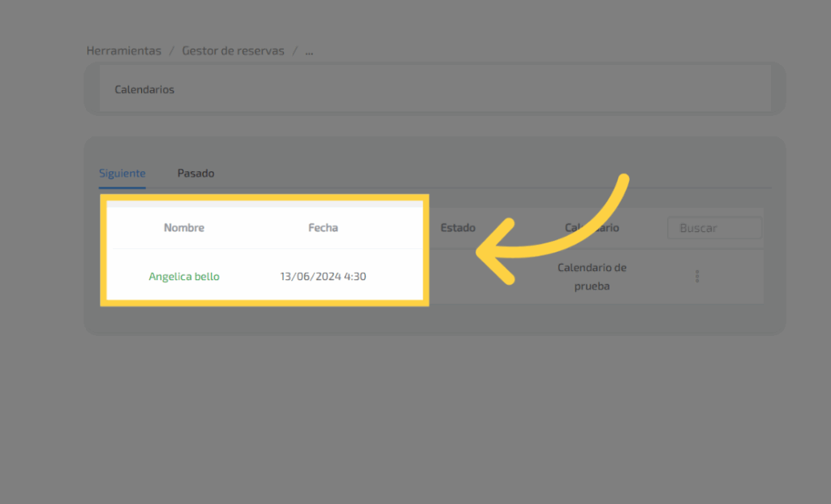This screenshot has height=504, width=831.
Task: Sort by the Nombre column header
Action: (x=184, y=228)
